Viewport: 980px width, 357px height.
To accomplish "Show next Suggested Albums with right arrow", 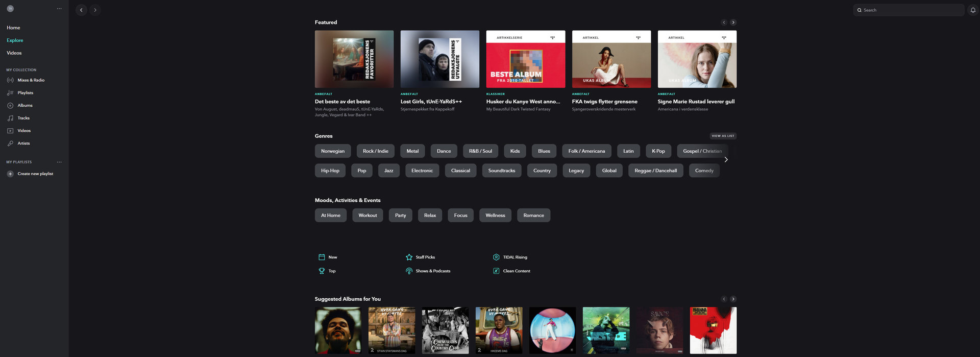I will point(733,299).
